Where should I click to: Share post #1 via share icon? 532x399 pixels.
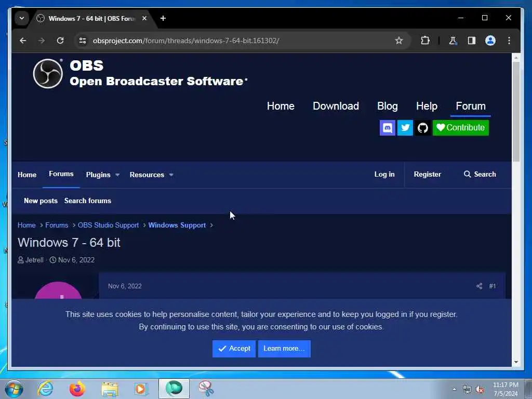479,286
